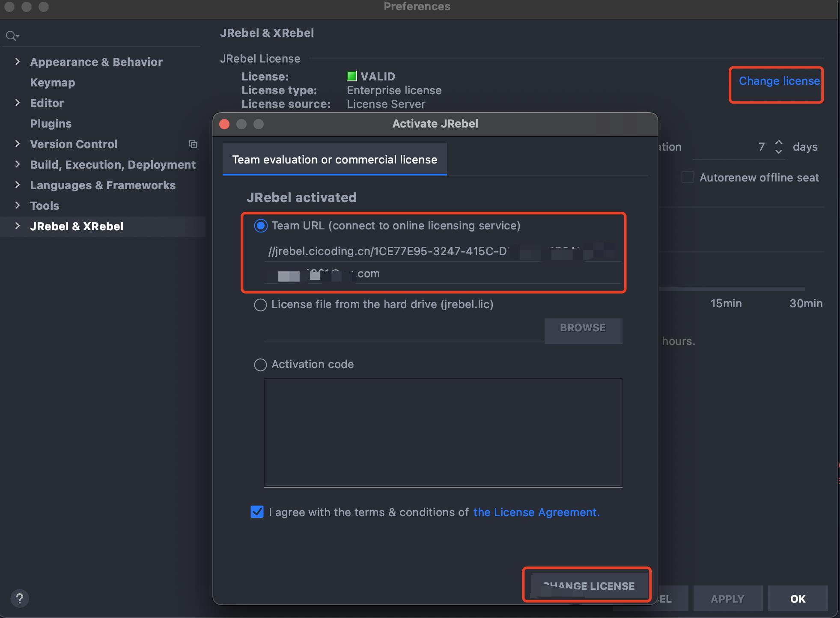Expand Version Control section arrow
Viewport: 840px width, 618px height.
click(x=18, y=144)
